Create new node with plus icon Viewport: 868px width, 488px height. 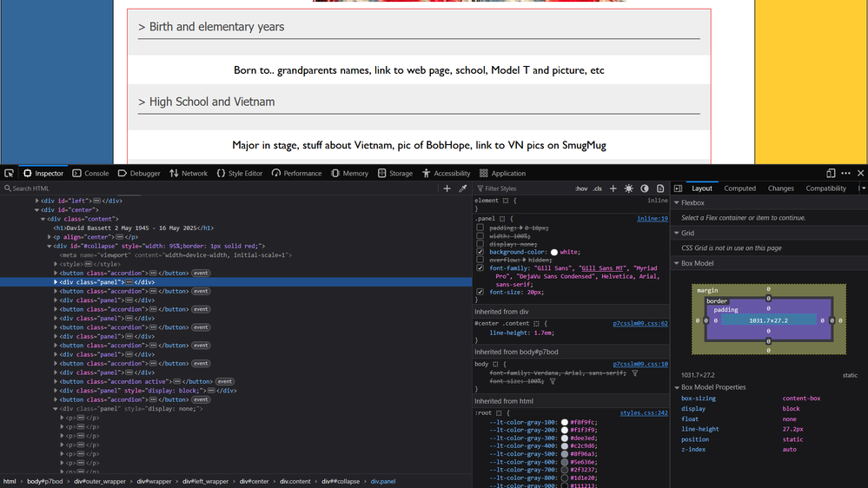click(x=447, y=188)
